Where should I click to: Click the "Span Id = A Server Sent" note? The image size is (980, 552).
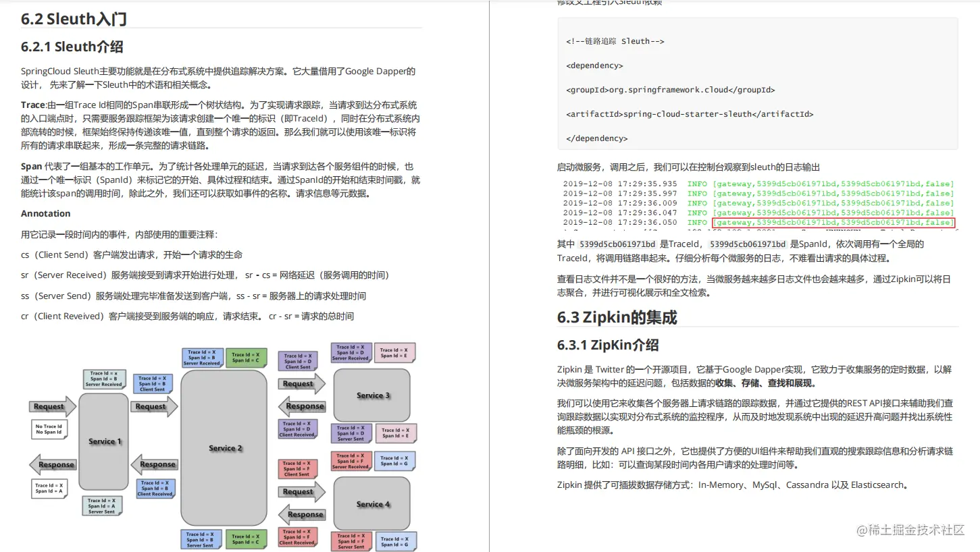[102, 506]
